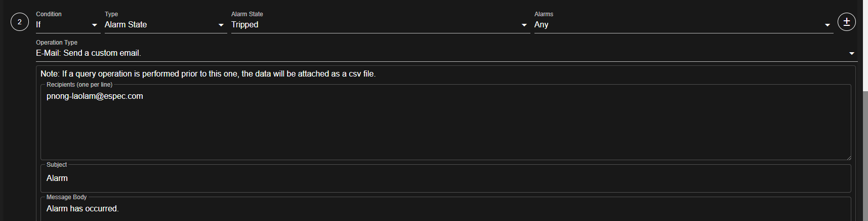The width and height of the screenshot is (868, 221).
Task: Click the arrow at Operation Type row end
Action: point(851,54)
